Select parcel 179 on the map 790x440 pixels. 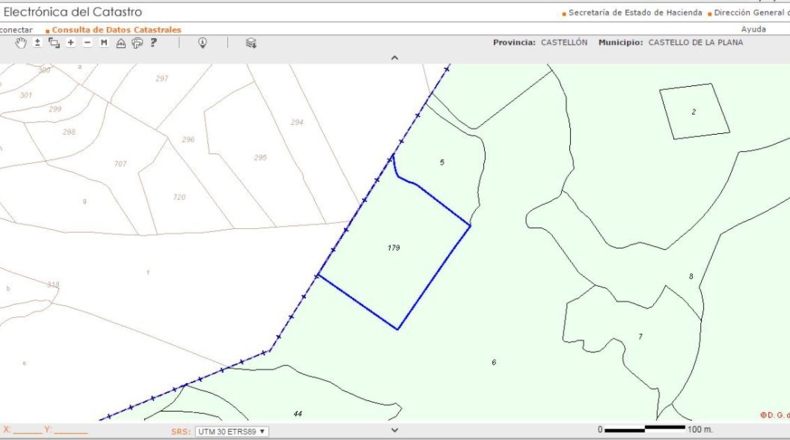(394, 248)
